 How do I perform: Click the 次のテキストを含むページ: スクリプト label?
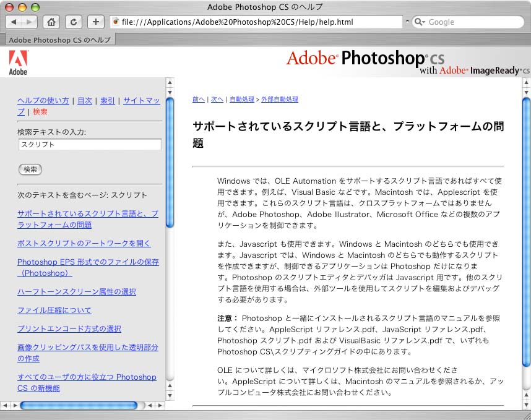[x=82, y=195]
